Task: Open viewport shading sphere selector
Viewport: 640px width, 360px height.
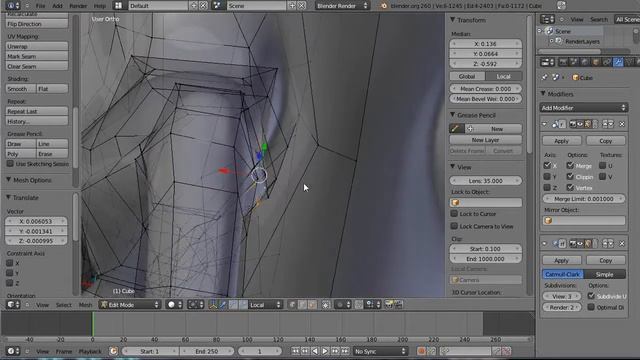Action: tap(175, 304)
